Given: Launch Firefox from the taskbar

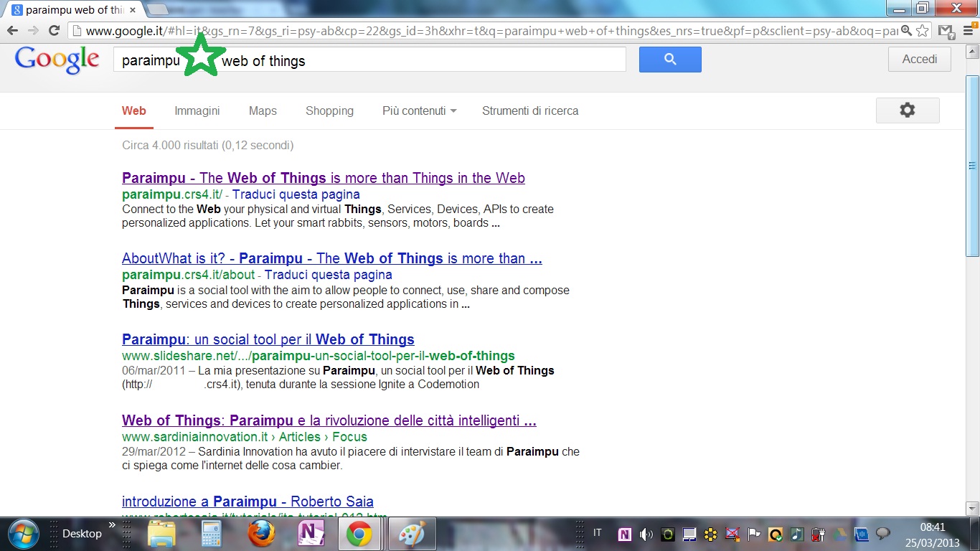Looking at the screenshot, I should point(261,534).
